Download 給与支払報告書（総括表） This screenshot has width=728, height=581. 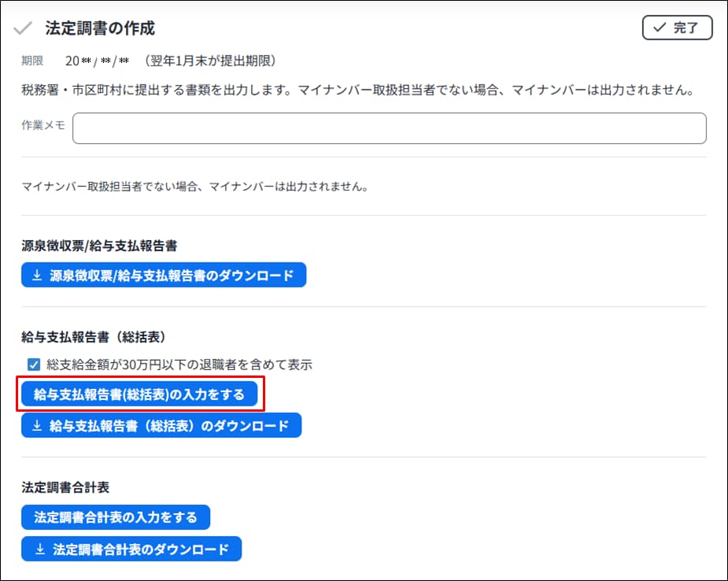pyautogui.click(x=161, y=426)
